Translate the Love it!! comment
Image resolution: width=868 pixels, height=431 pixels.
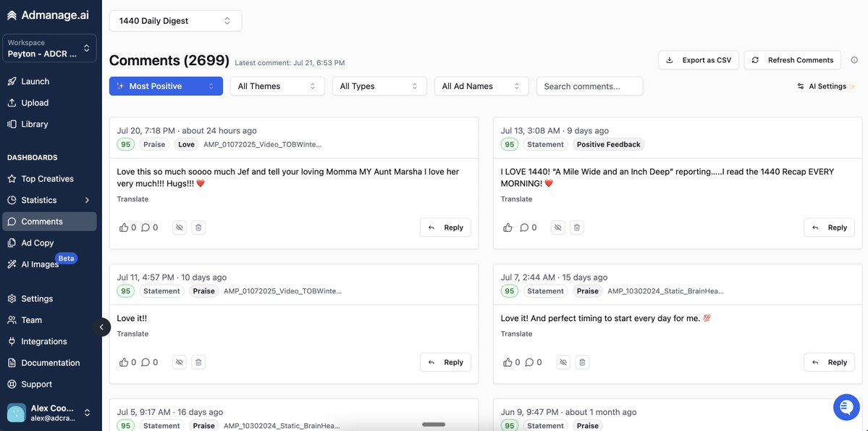click(133, 333)
